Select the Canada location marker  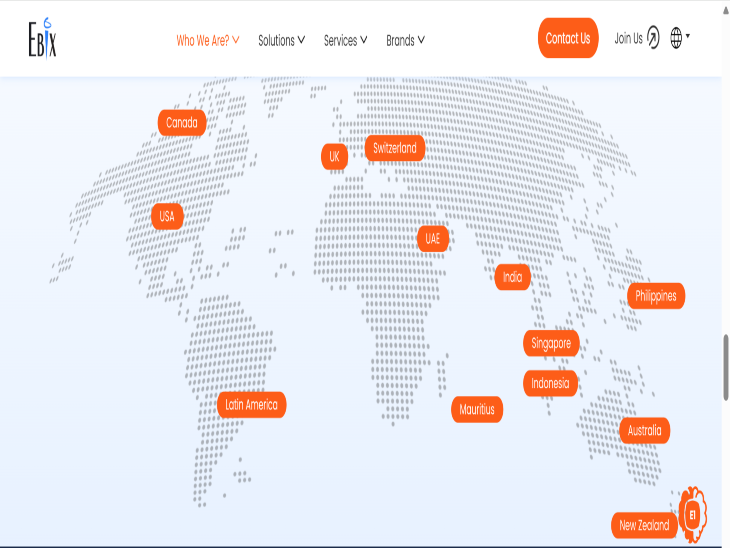pos(182,123)
